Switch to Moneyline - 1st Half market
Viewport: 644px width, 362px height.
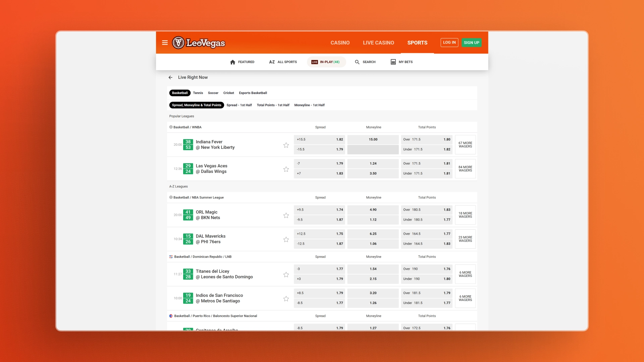(309, 105)
